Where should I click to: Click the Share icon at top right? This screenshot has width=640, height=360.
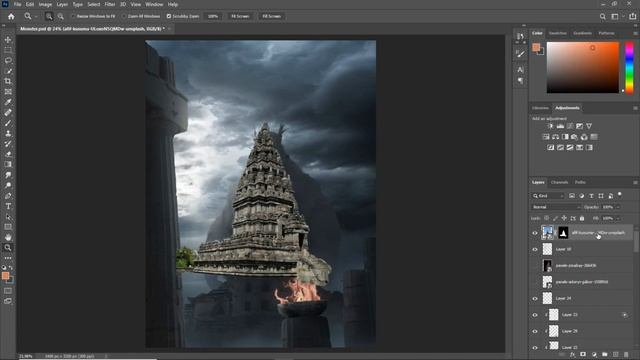point(633,16)
